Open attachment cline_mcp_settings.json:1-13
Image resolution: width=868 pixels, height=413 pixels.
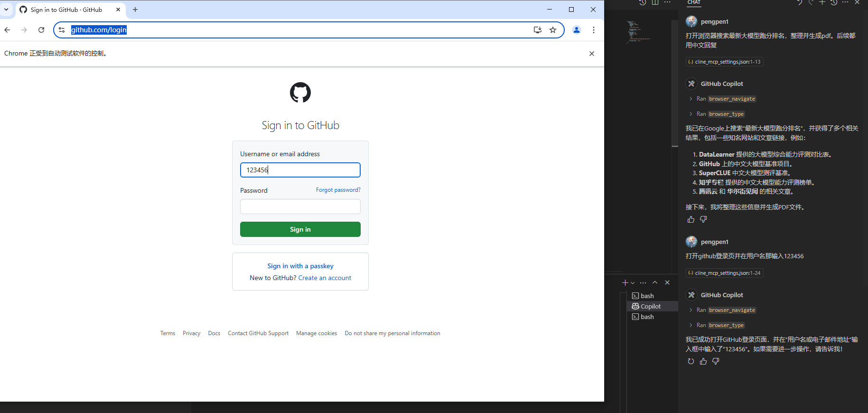click(725, 62)
